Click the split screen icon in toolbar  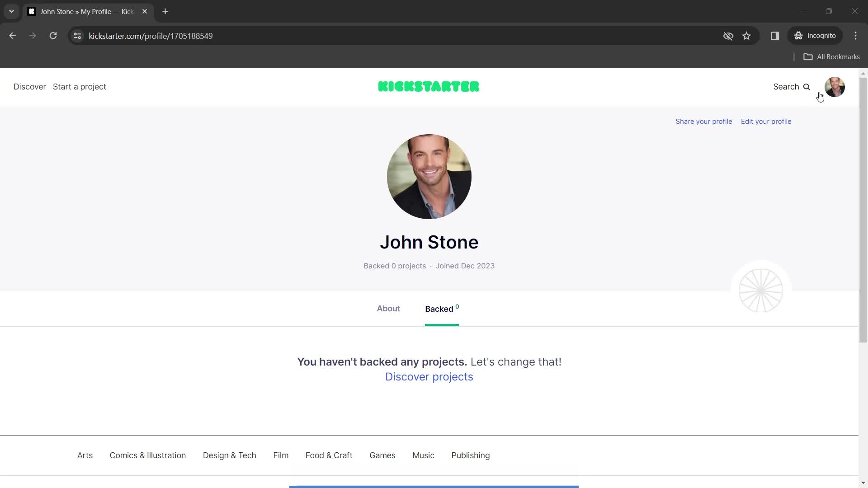click(775, 36)
